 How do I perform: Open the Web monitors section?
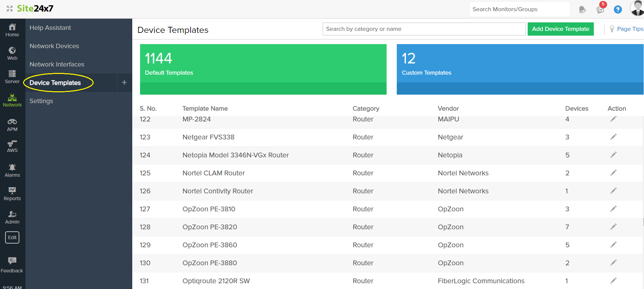click(12, 54)
